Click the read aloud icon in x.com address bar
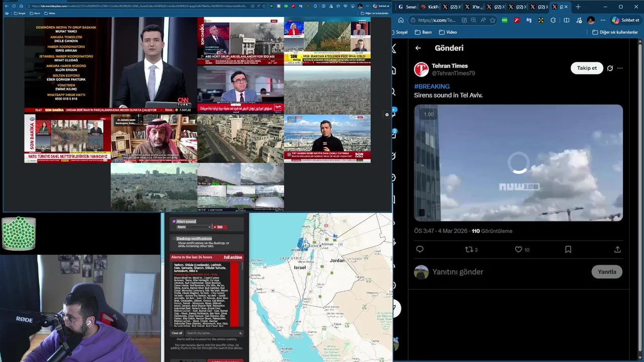This screenshot has width=644, height=362. coord(483,20)
